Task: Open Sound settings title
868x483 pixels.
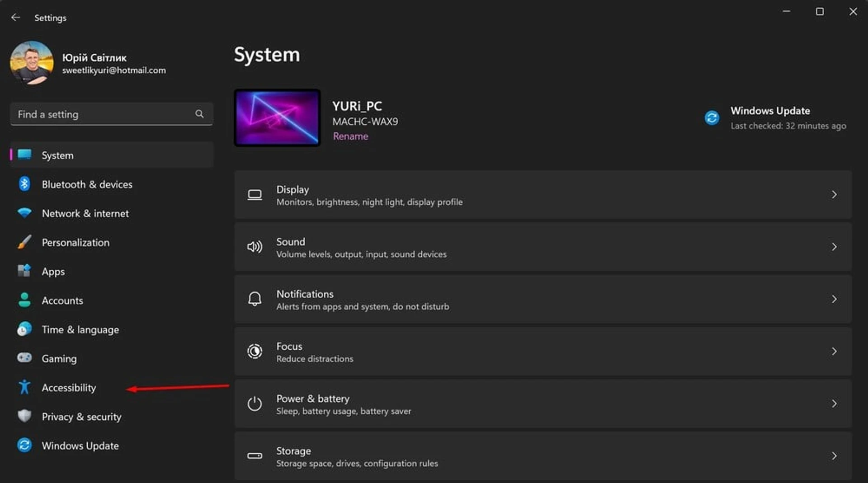Action: [x=291, y=242]
